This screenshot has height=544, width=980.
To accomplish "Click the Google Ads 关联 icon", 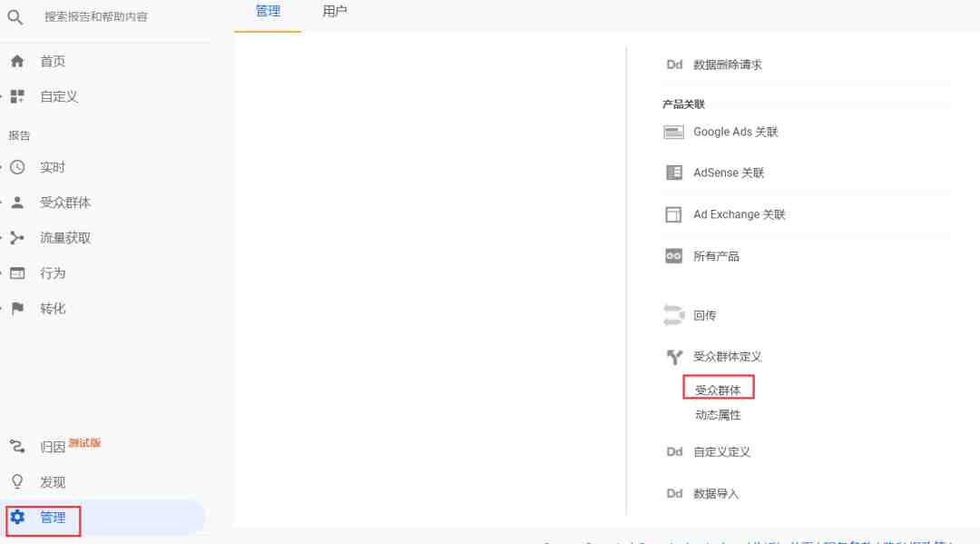I will tap(673, 132).
